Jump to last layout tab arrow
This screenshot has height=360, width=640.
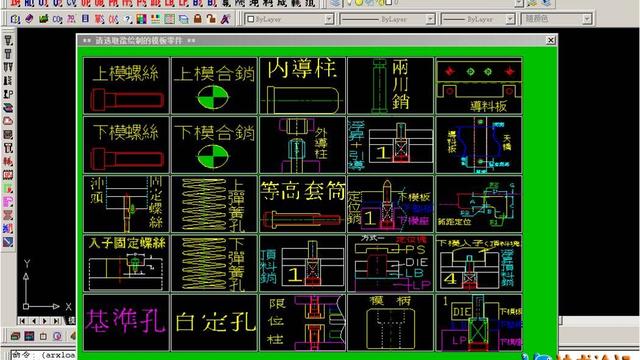[56, 321]
